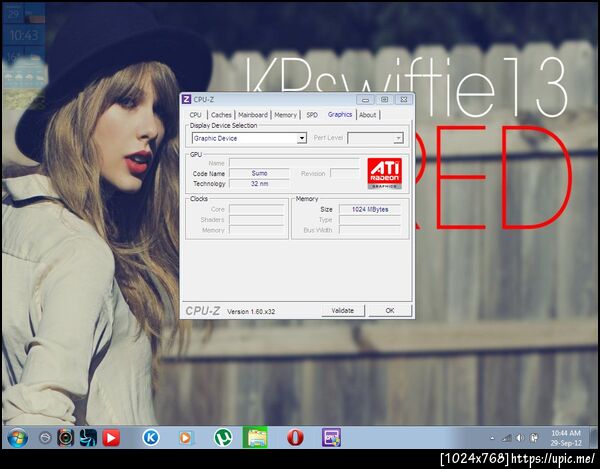
Task: Open the Caches tab
Action: click(221, 115)
